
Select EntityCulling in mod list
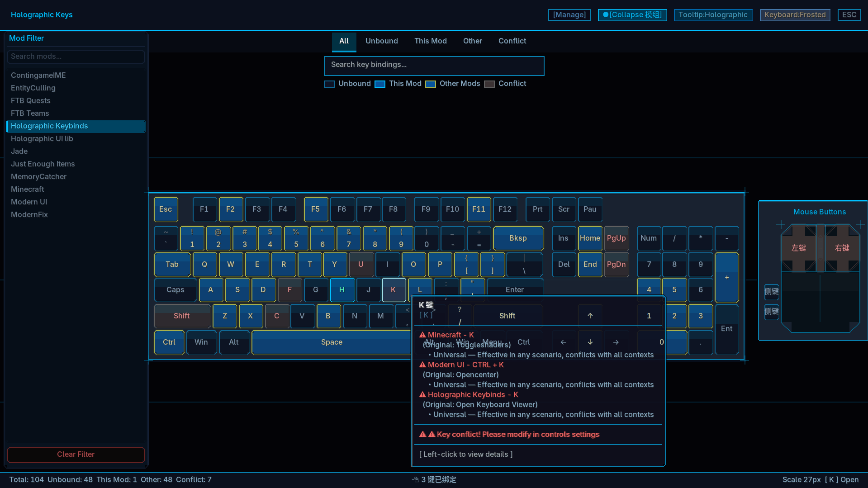pyautogui.click(x=76, y=88)
